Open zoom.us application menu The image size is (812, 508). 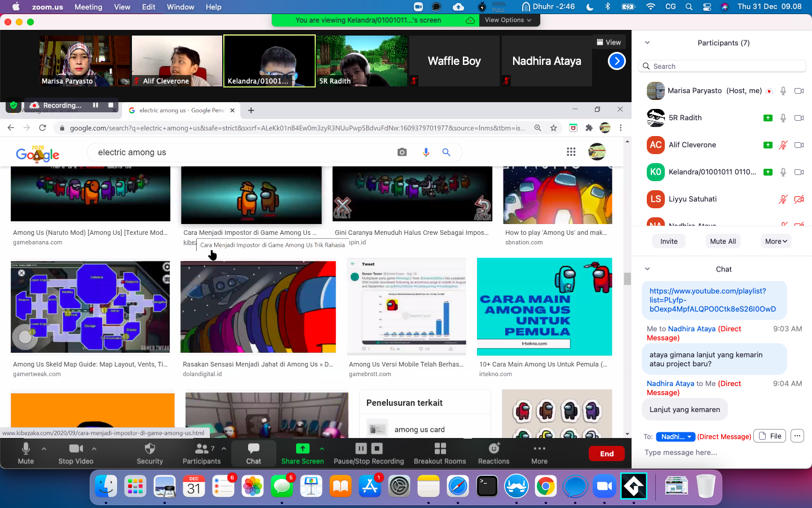tap(47, 7)
